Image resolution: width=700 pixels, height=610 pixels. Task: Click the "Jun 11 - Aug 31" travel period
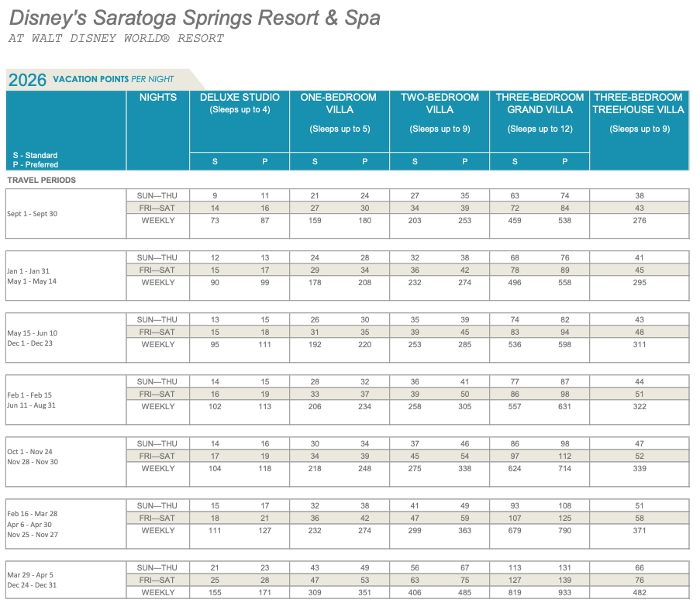coord(31,405)
